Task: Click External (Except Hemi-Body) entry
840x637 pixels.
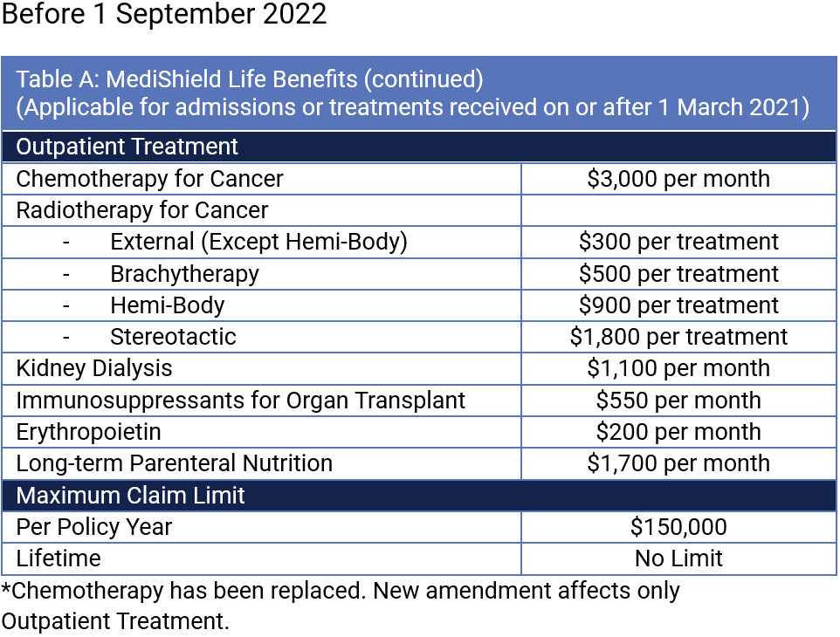Action: [x=258, y=242]
